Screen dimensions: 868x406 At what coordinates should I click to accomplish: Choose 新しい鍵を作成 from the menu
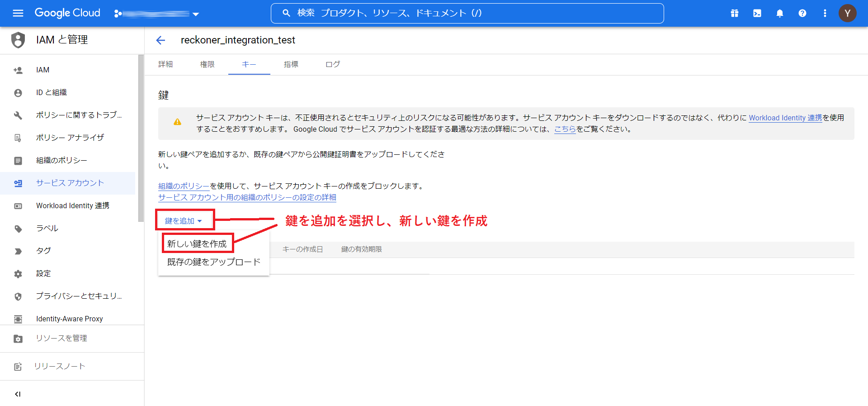click(197, 244)
